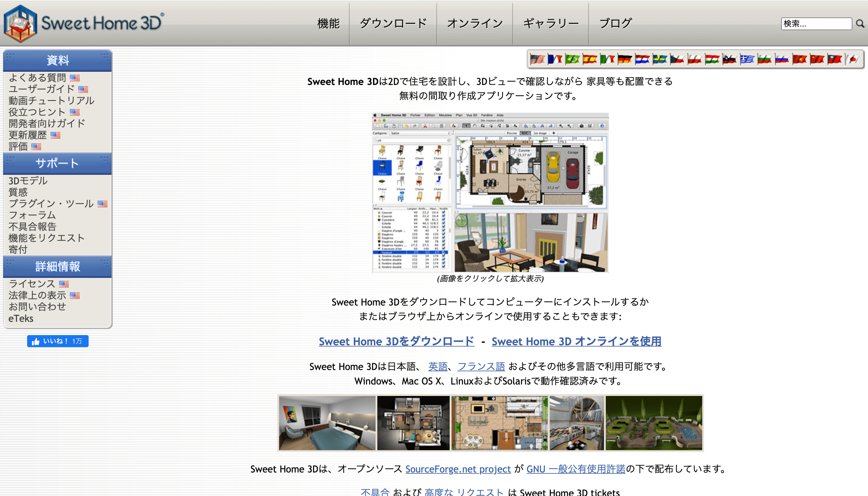Click the US flag beside よくある質問
This screenshot has height=496, width=868.
pos(75,78)
